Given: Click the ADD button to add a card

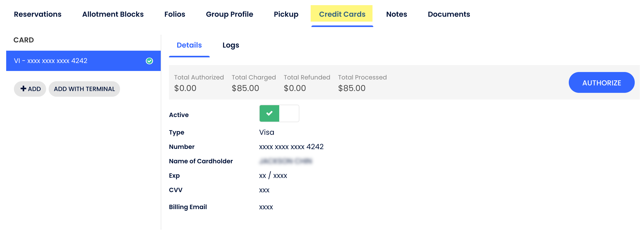Looking at the screenshot, I should tap(30, 89).
